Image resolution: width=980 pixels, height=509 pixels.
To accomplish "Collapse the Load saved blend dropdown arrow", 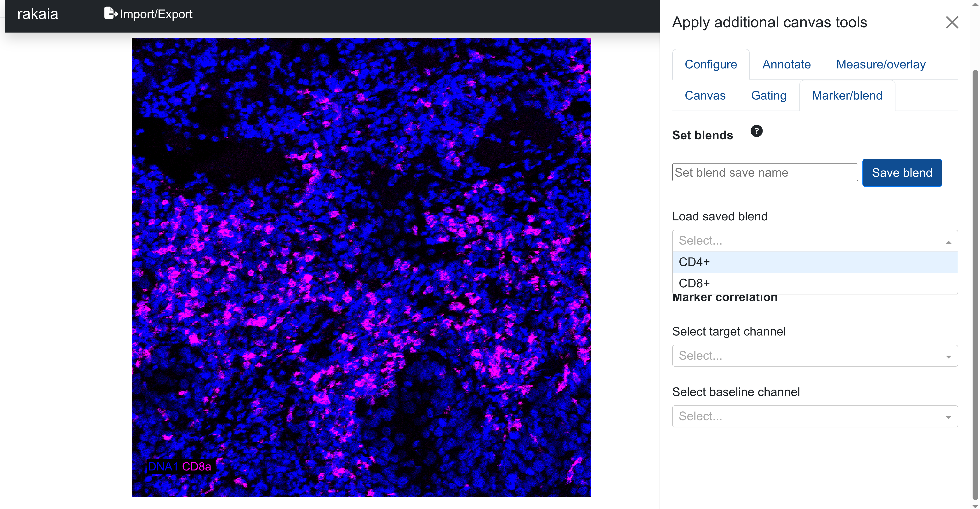I will [x=948, y=242].
